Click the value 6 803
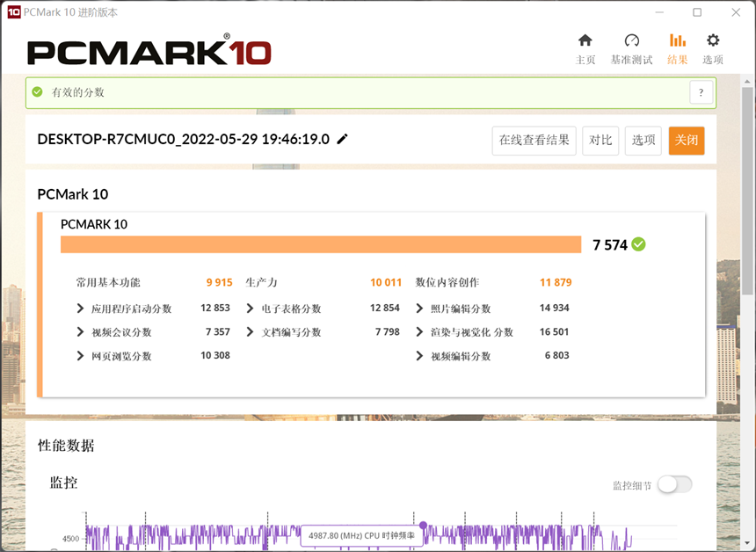 coord(556,356)
